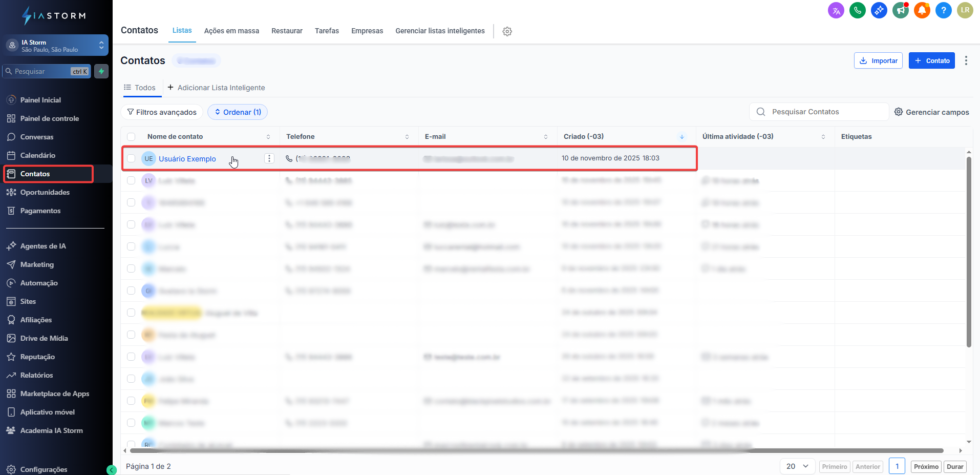Click the Importar button
Viewport: 980px width, 475px height.
(x=878, y=60)
